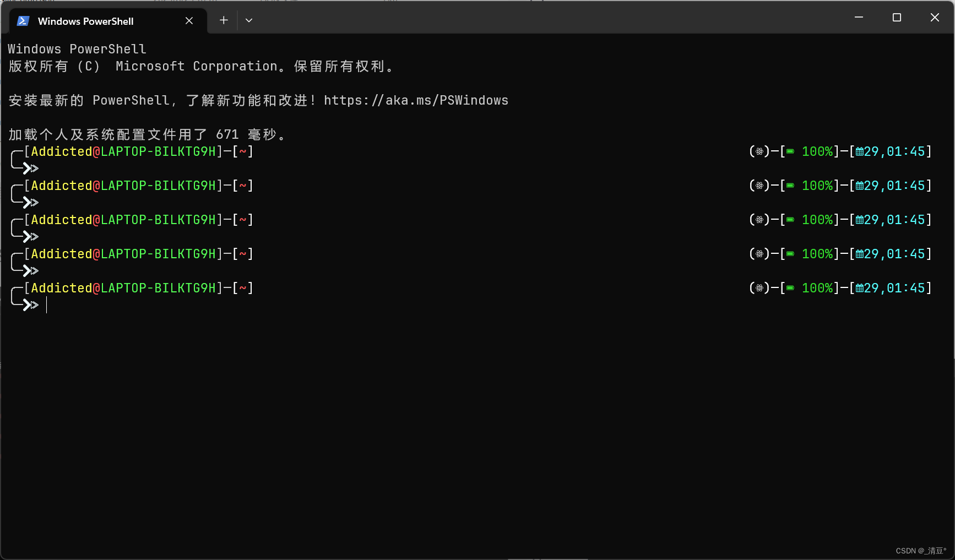Click 'Windows PowerShell' header text in terminal
This screenshot has height=560, width=955.
[77, 49]
